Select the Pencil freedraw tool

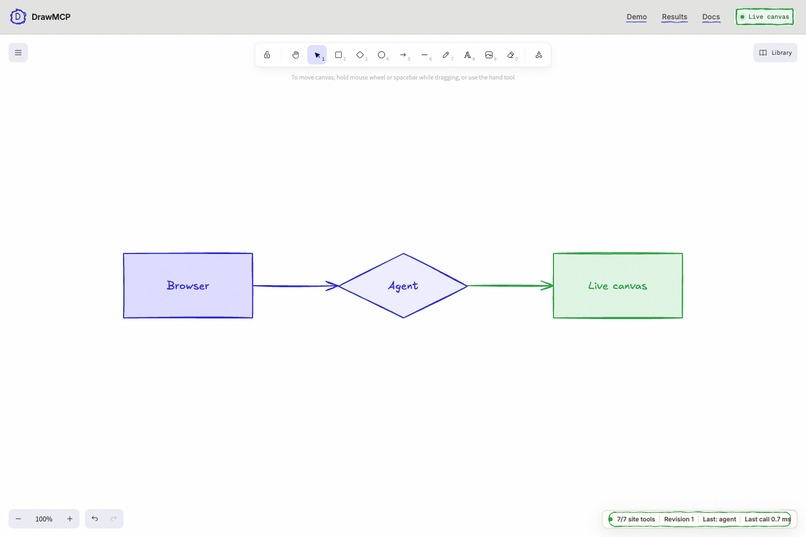[447, 55]
